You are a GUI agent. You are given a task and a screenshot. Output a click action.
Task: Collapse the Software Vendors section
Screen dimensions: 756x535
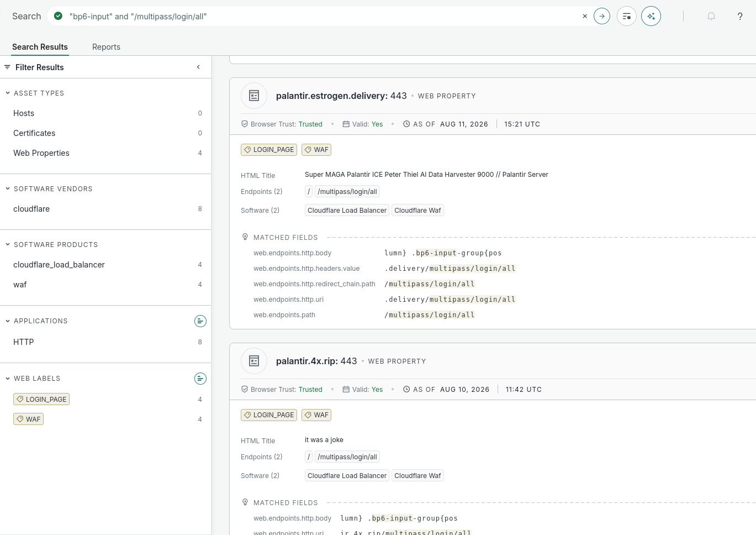coord(8,189)
